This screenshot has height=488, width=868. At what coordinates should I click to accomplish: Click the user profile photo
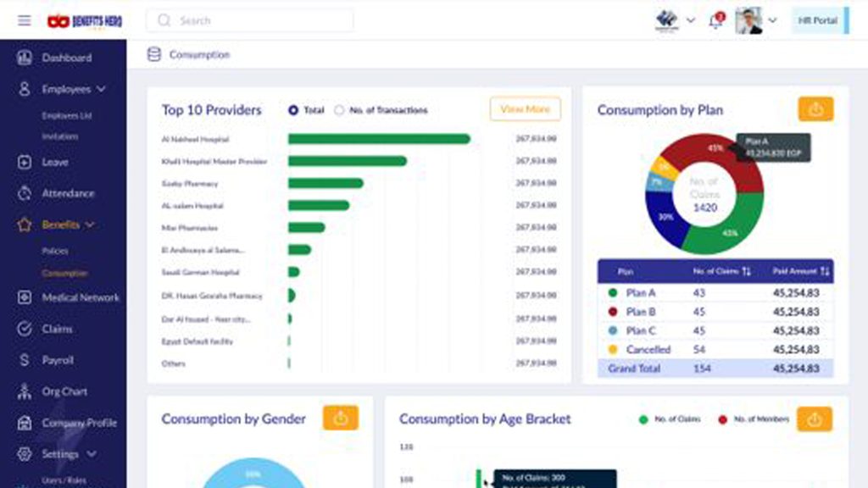tap(748, 20)
